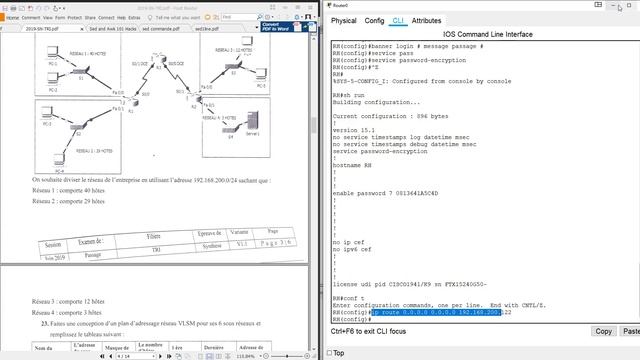Switch to the sed commande.pdf tab
This screenshot has width=640, height=360.
click(x=161, y=29)
